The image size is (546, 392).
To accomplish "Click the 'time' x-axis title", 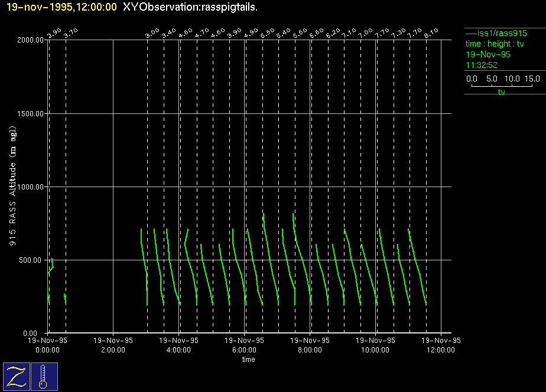I will [248, 360].
